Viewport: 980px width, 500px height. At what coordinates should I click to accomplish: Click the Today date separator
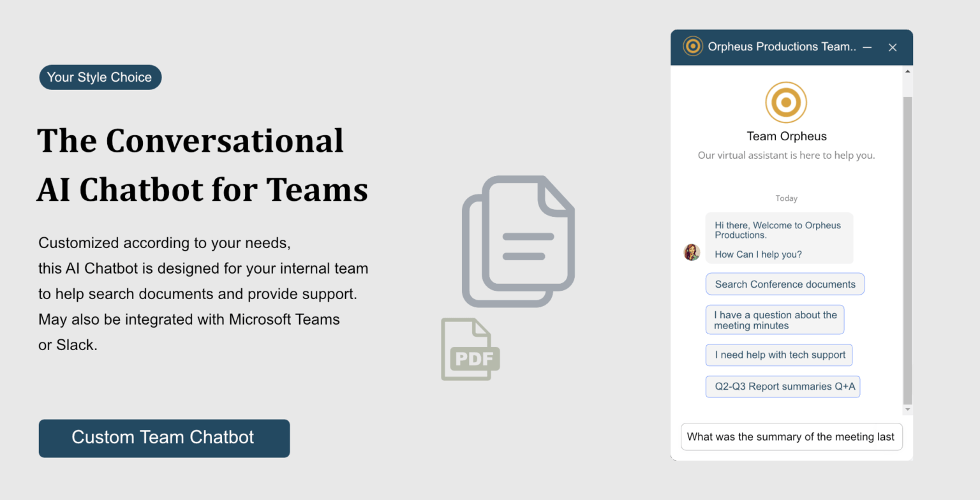(x=786, y=198)
